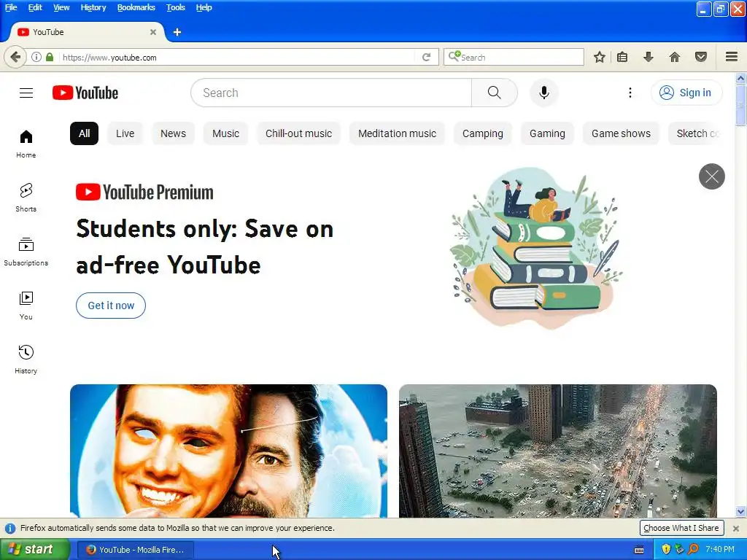
Task: Open Shorts in the sidebar
Action: tap(26, 197)
